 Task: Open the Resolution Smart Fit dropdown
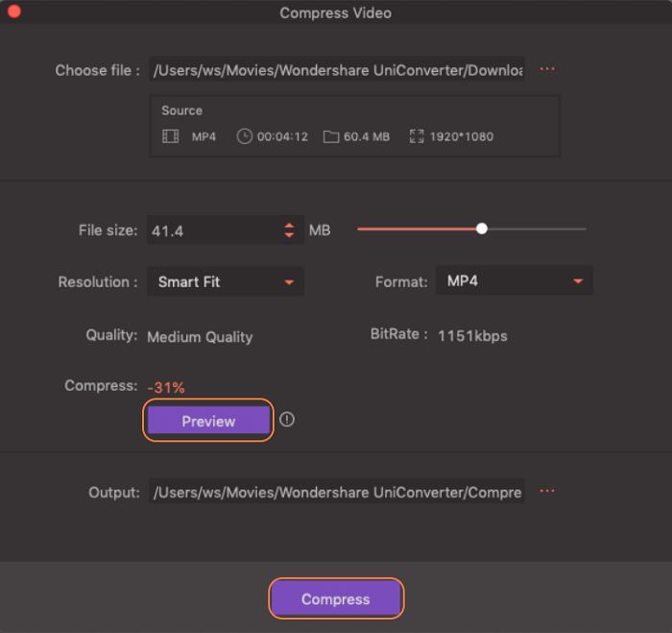click(x=226, y=281)
